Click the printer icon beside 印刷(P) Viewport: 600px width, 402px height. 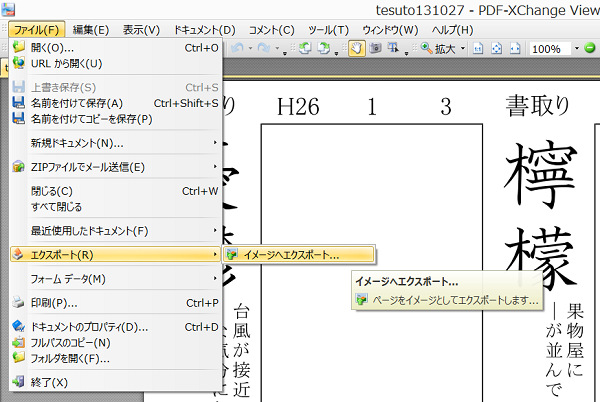(x=18, y=302)
